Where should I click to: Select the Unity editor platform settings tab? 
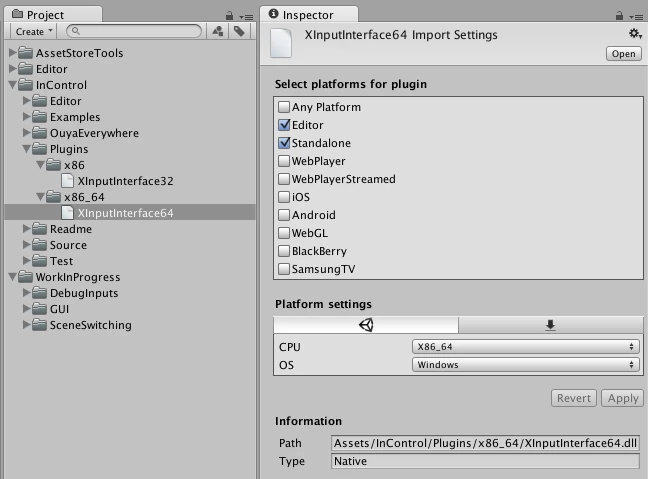click(x=366, y=325)
